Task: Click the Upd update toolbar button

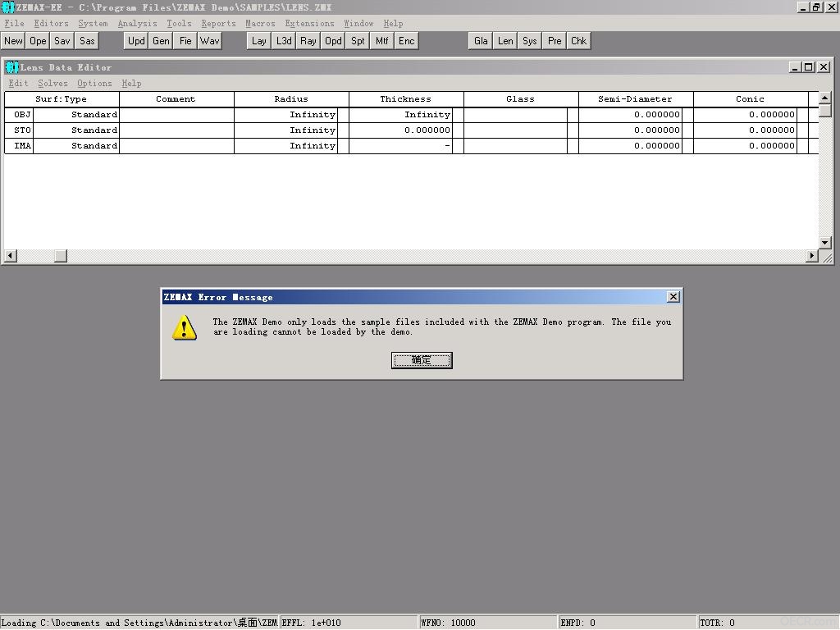Action: (136, 41)
